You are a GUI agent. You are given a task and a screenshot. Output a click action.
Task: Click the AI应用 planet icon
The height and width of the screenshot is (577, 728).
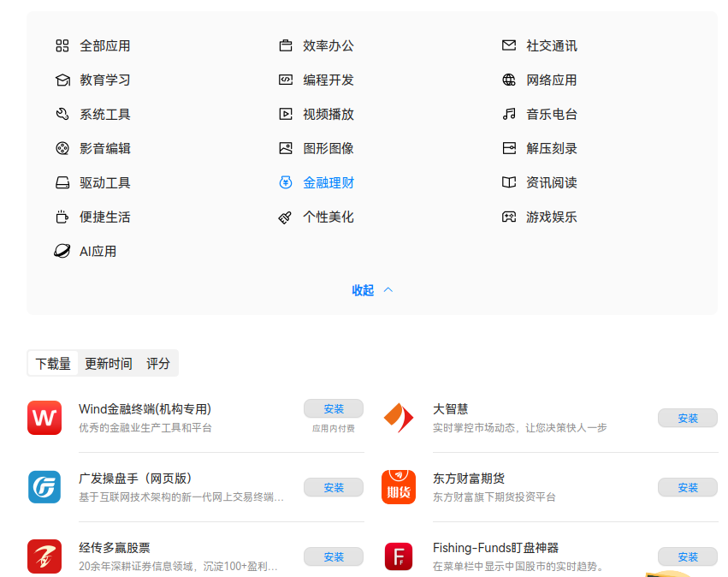tap(62, 251)
